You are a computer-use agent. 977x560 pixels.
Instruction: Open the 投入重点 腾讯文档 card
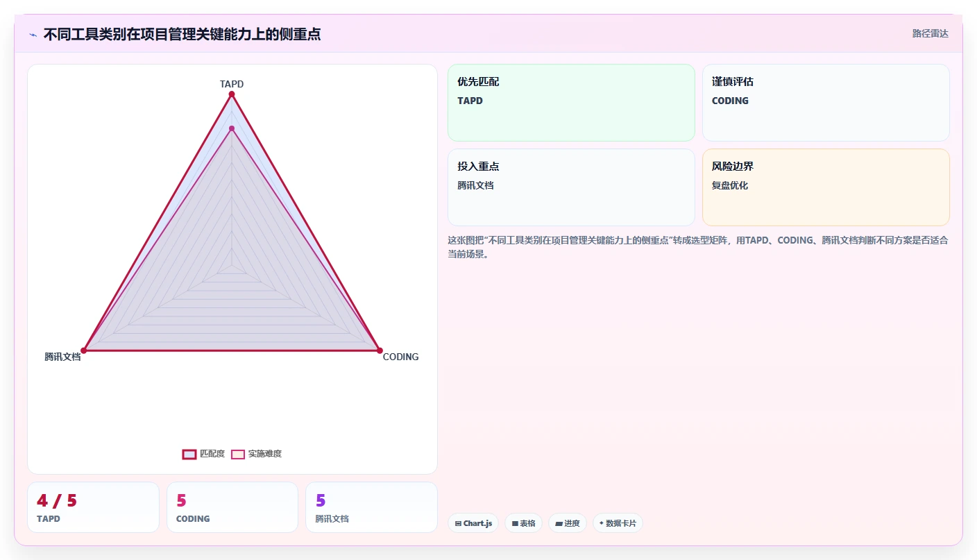[x=571, y=187]
